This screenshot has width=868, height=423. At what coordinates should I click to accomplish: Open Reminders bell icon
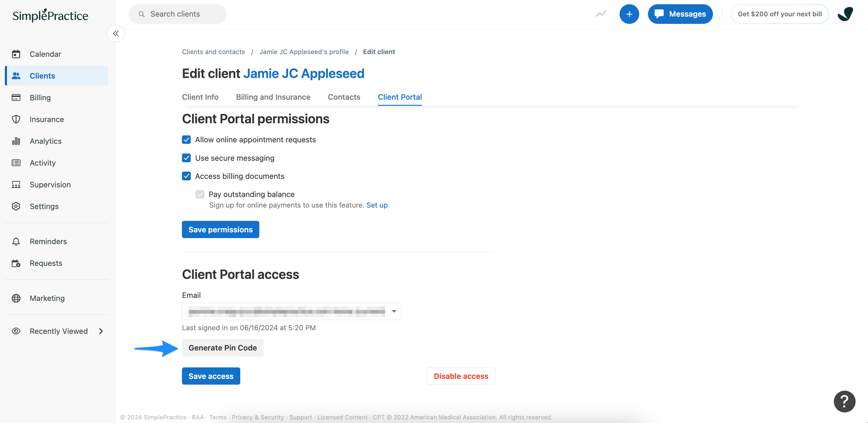(x=16, y=241)
